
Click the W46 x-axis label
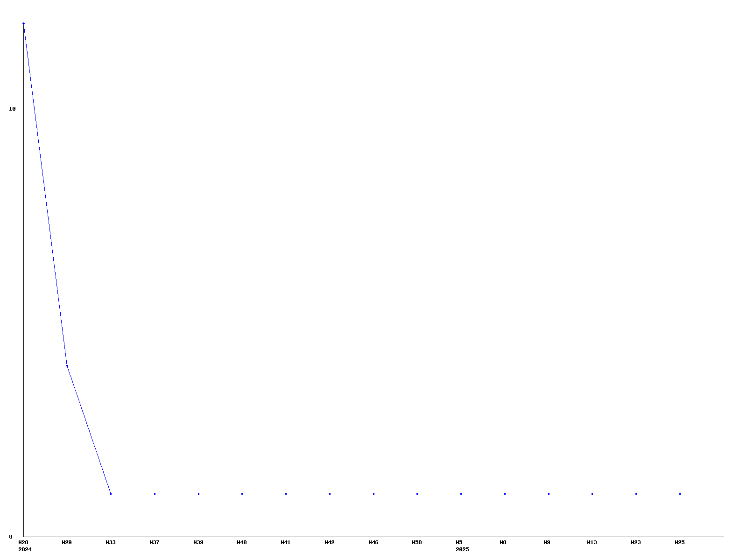tap(373, 542)
